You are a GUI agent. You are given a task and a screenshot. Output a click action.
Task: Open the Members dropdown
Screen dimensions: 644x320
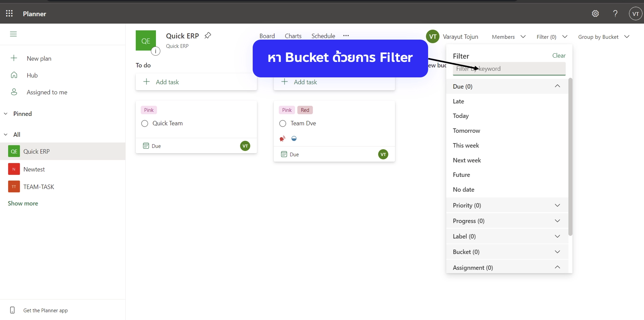(509, 37)
